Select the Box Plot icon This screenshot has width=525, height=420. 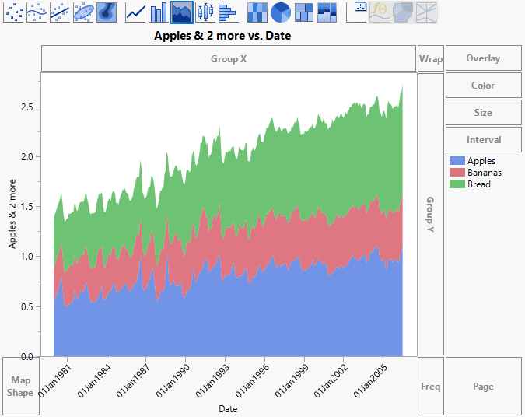pyautogui.click(x=205, y=12)
